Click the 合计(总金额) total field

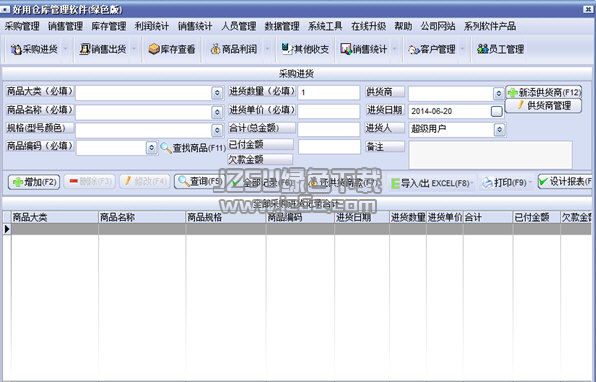[x=329, y=129]
